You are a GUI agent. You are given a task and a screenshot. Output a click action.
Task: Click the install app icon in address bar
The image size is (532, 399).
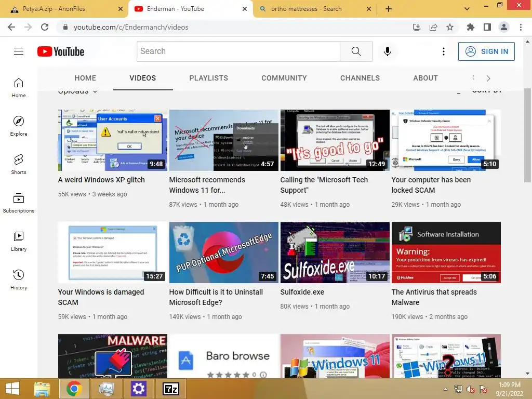[x=417, y=27]
